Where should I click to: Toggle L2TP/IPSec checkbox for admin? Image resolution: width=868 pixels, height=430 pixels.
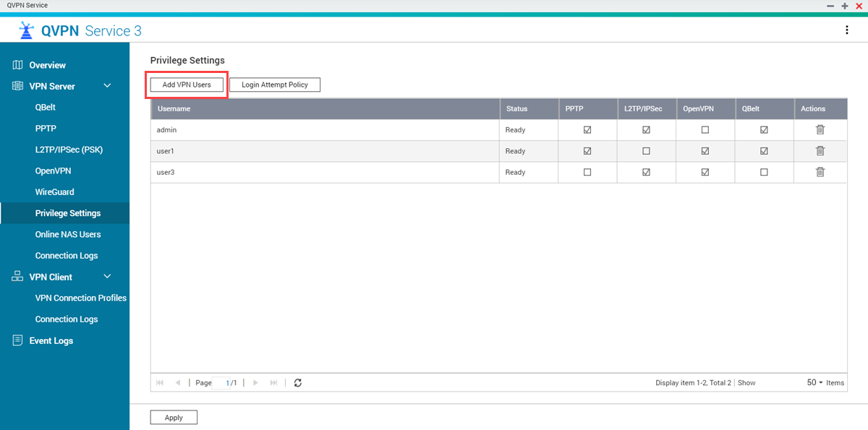pyautogui.click(x=646, y=130)
